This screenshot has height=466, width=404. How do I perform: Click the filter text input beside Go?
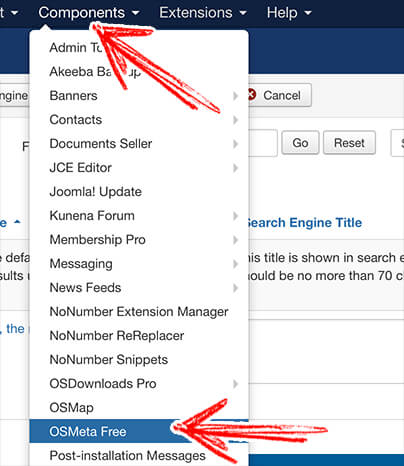(263, 143)
